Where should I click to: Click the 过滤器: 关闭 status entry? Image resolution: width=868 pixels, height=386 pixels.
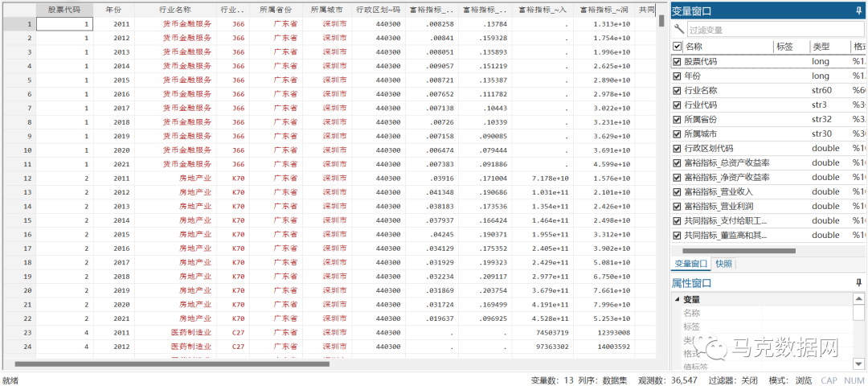[733, 380]
